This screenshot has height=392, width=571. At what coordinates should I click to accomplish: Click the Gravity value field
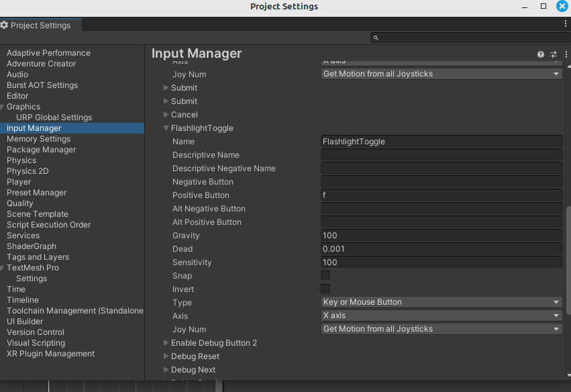[x=442, y=236]
